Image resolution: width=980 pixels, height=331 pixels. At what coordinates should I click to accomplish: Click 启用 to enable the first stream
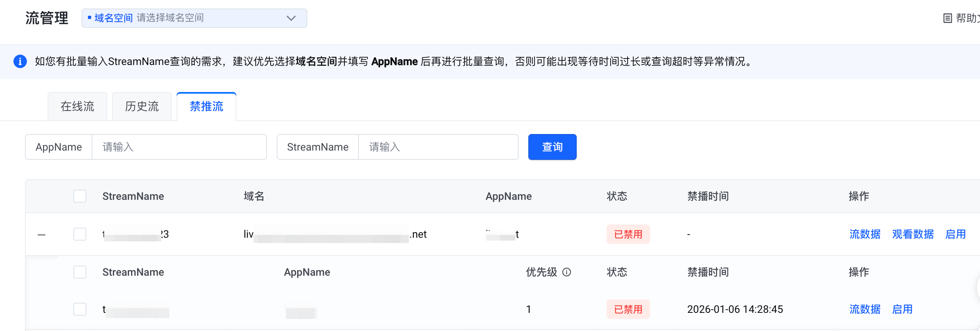pos(955,234)
